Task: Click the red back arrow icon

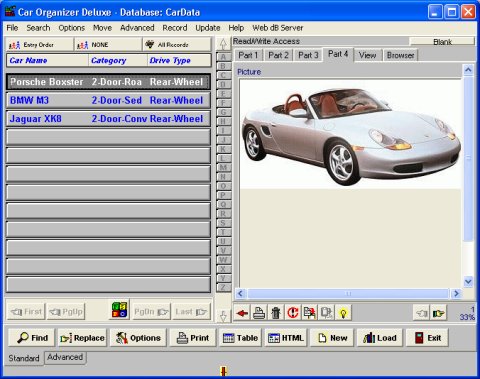Action: pyautogui.click(x=242, y=313)
